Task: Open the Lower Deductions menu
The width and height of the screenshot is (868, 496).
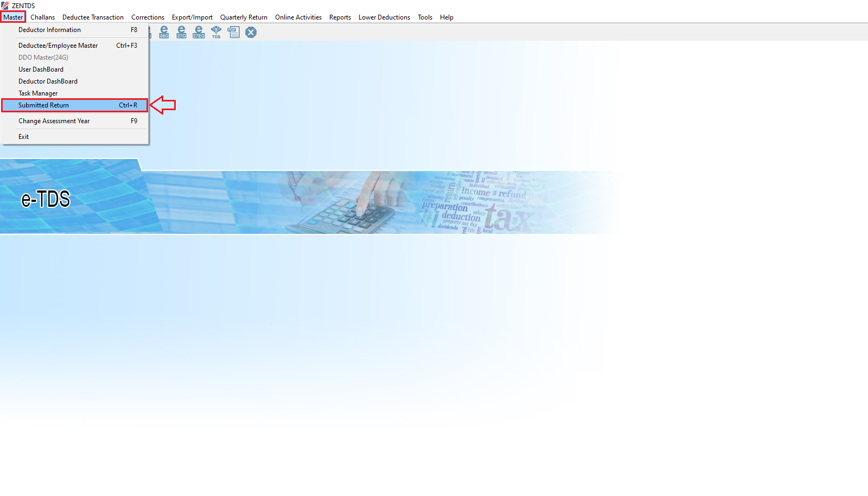Action: pyautogui.click(x=384, y=17)
